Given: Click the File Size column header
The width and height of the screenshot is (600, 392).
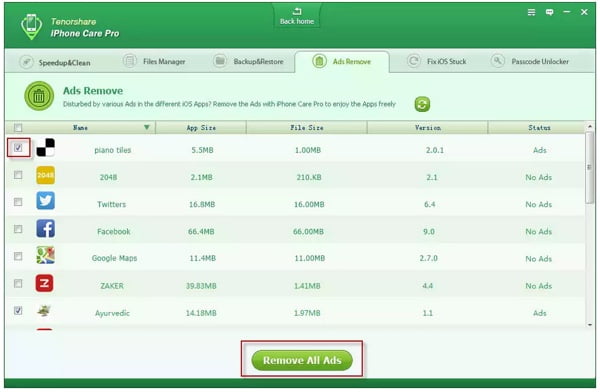Looking at the screenshot, I should click(x=307, y=127).
